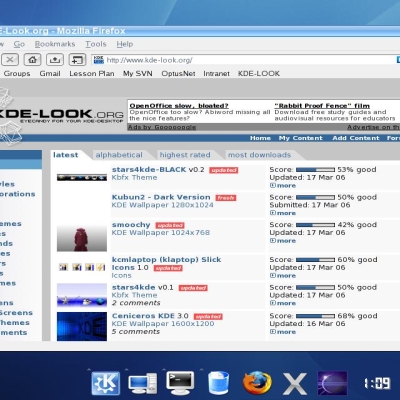The height and width of the screenshot is (400, 400).
Task: Open the Help menu
Action: point(125,44)
